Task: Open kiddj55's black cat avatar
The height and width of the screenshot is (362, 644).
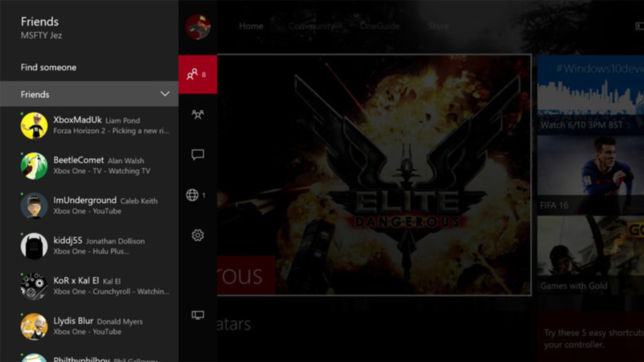Action: pos(34,246)
